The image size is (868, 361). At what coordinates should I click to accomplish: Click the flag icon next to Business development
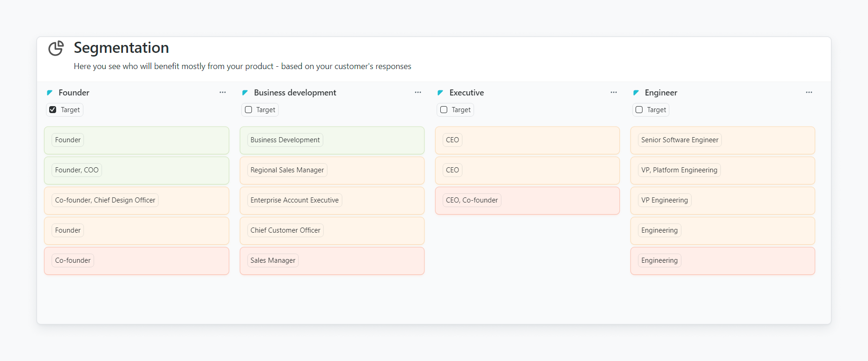click(x=245, y=93)
